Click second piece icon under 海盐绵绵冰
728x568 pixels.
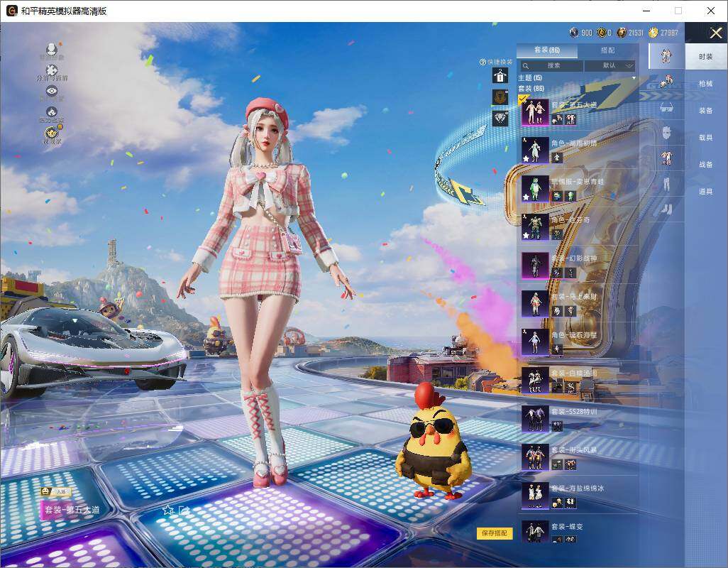click(570, 503)
